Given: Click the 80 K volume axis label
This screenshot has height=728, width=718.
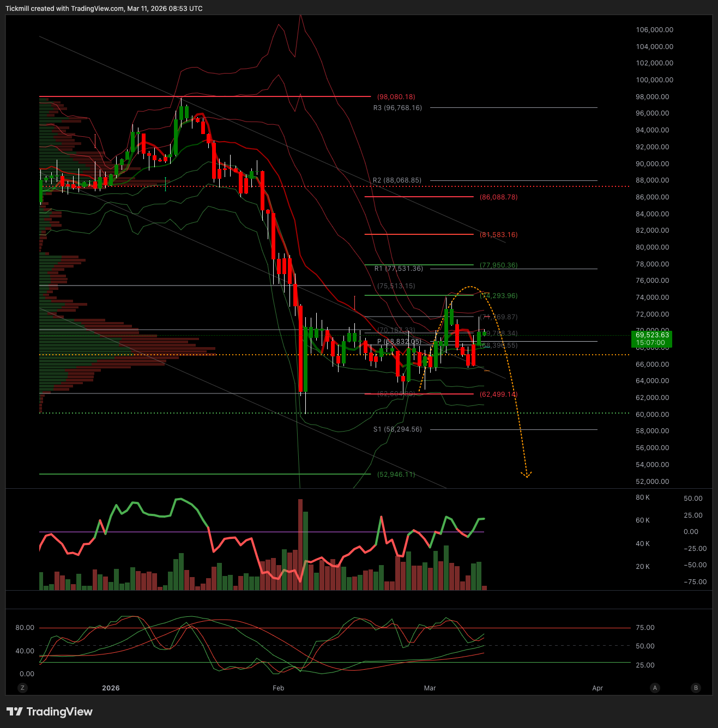Looking at the screenshot, I should coord(643,498).
